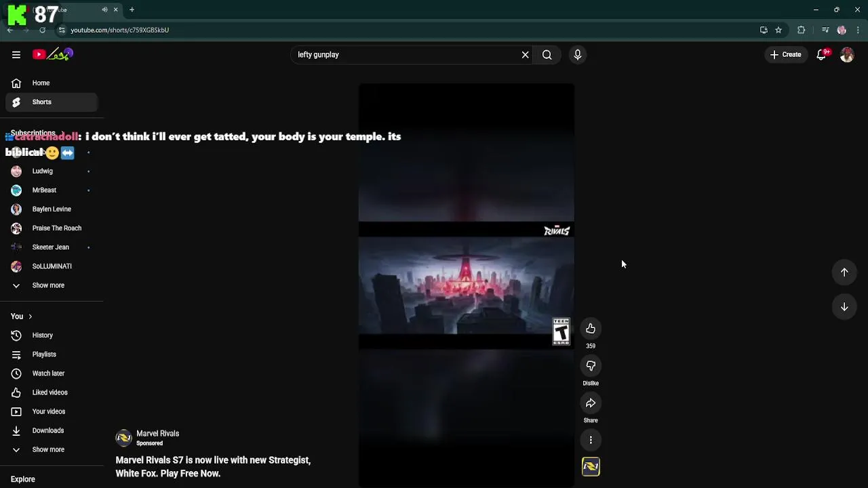
Task: Go to the previous Short arrow
Action: (844, 272)
